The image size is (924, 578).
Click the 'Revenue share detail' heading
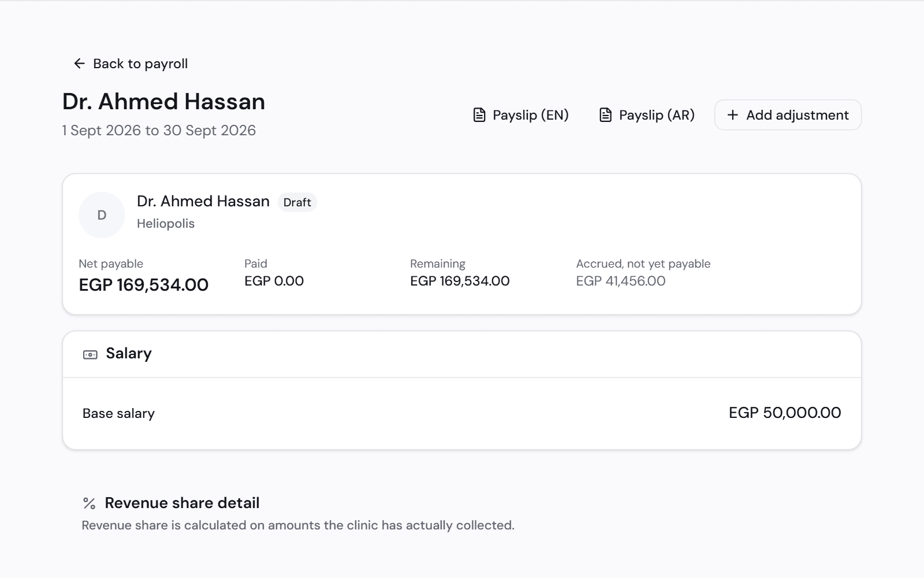182,503
